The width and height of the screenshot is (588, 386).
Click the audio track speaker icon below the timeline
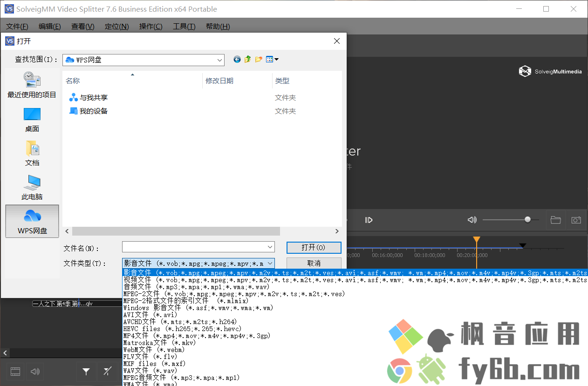pos(35,372)
